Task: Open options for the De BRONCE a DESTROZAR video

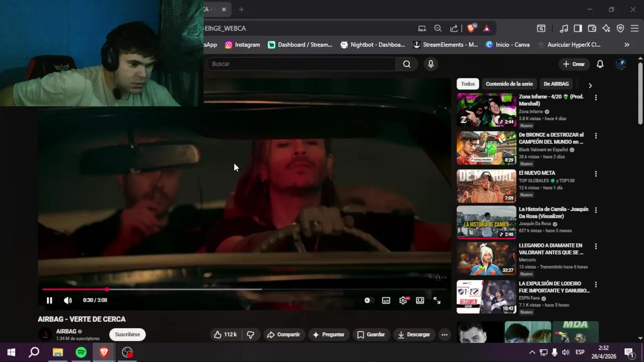Action: tap(596, 136)
